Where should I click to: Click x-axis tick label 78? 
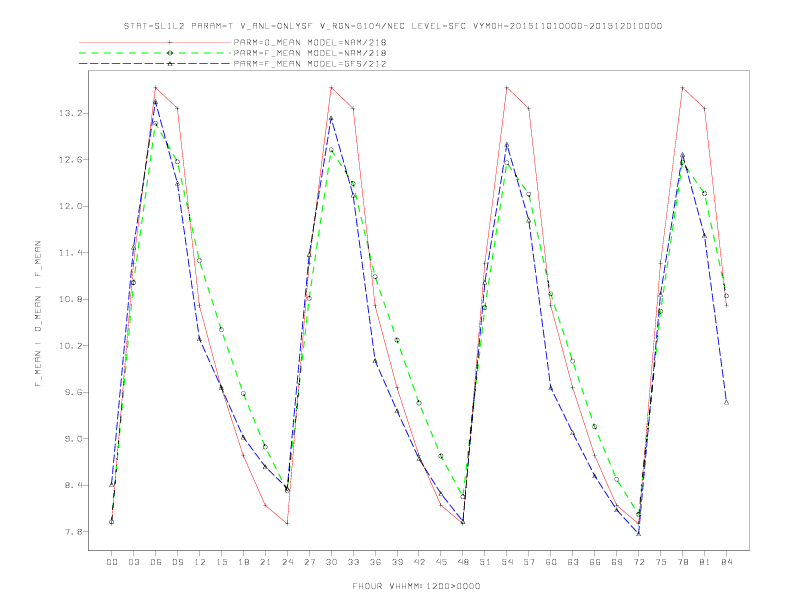point(682,562)
